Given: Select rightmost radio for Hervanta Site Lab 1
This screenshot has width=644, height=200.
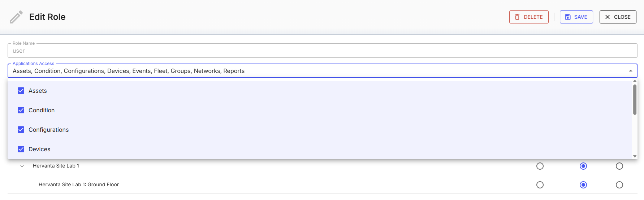Looking at the screenshot, I should (619, 166).
